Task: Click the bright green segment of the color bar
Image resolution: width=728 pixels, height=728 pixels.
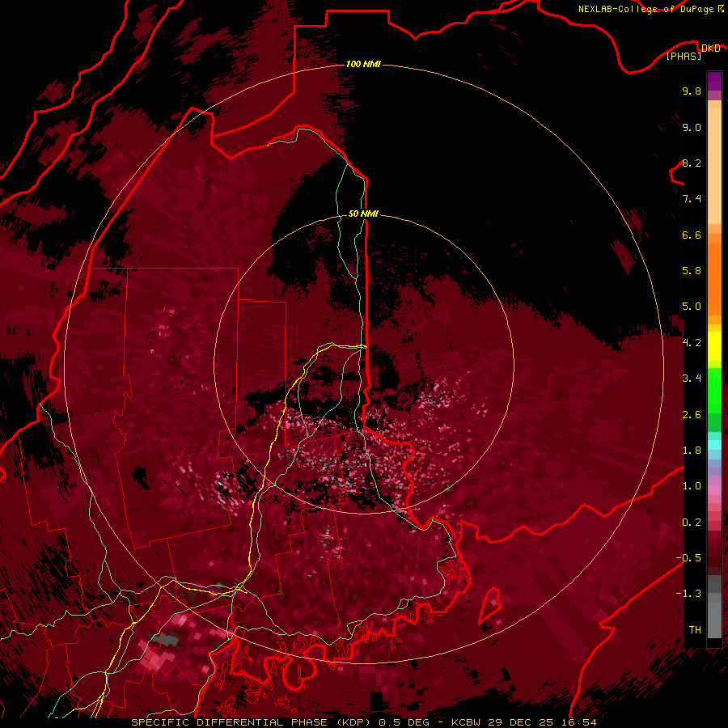Action: (x=714, y=390)
